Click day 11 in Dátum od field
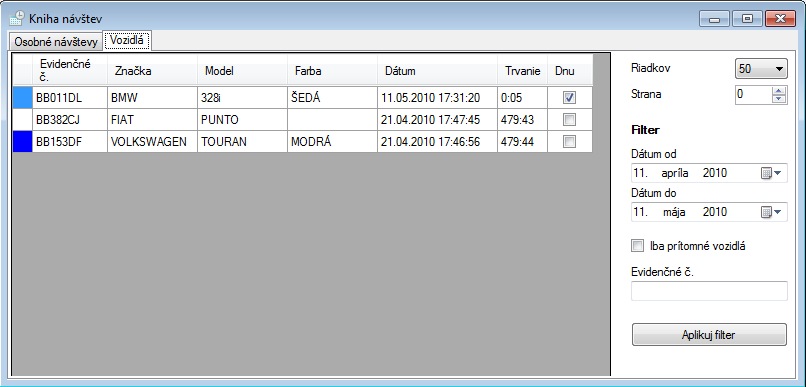Screen dimensions: 806x387 pos(640,173)
